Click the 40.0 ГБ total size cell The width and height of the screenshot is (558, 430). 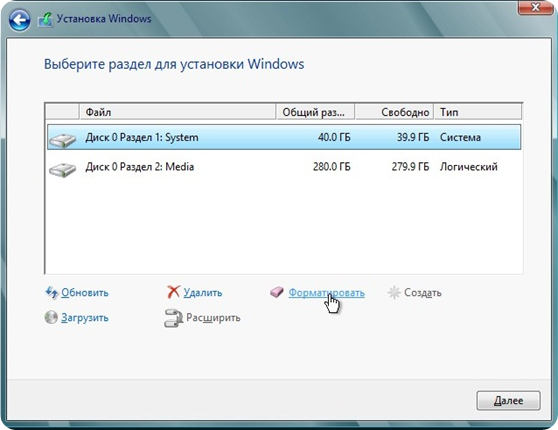click(x=334, y=137)
